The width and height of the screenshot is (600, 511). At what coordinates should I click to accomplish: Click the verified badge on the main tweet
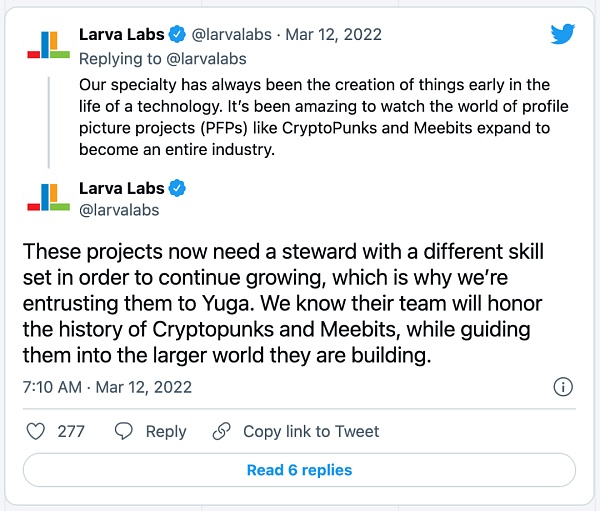point(177,188)
